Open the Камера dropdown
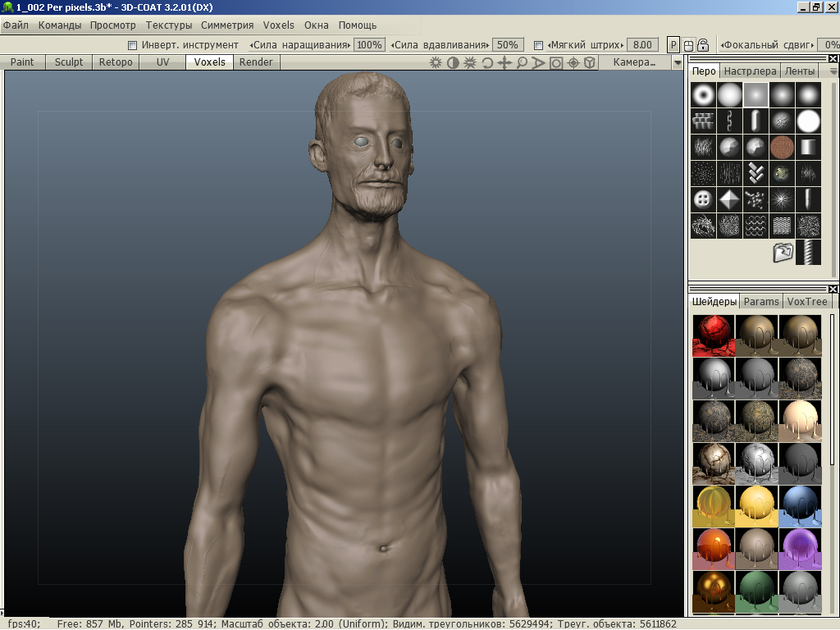Image resolution: width=840 pixels, height=630 pixels. click(635, 62)
